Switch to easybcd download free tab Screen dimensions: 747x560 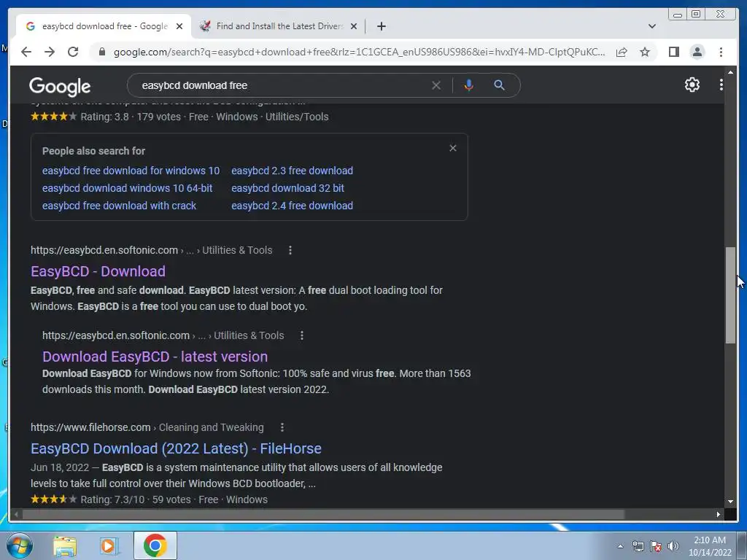104,26
